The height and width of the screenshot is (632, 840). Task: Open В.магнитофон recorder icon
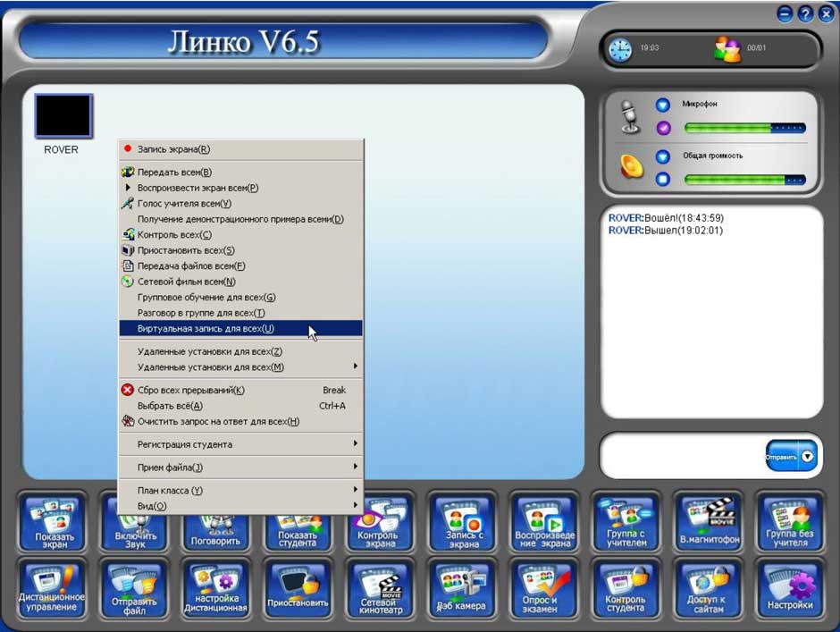click(x=708, y=522)
